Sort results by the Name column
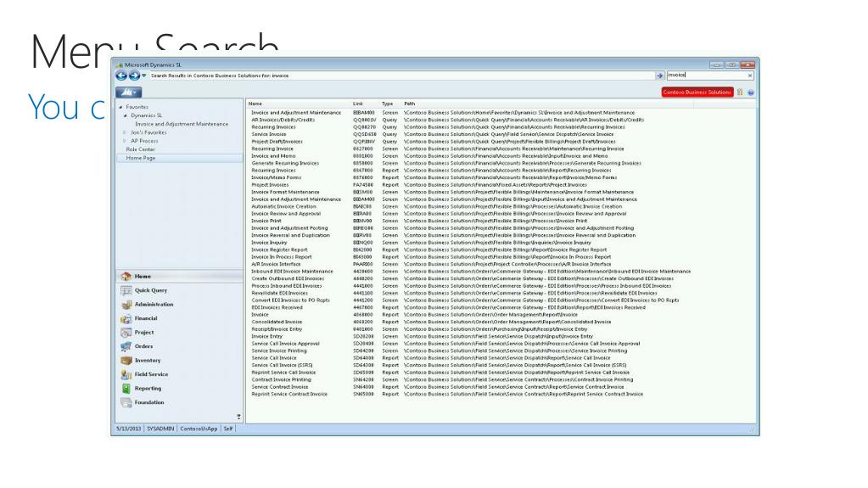This screenshot has width=868, height=488. (x=255, y=104)
